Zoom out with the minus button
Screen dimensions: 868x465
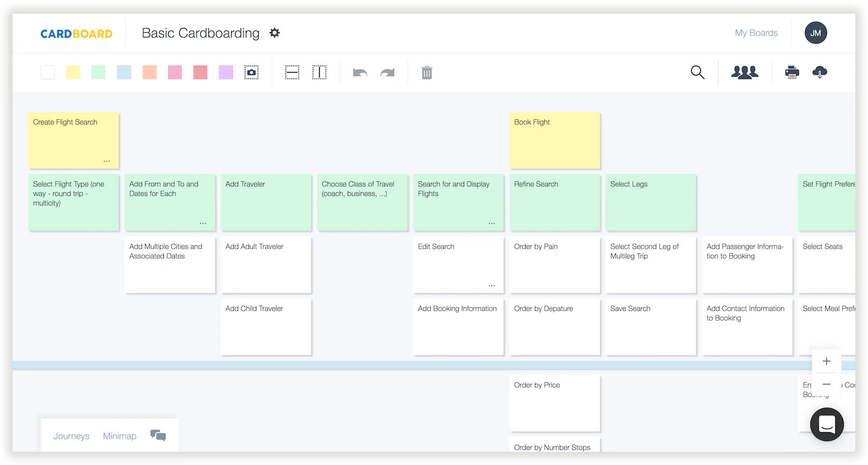click(x=826, y=384)
